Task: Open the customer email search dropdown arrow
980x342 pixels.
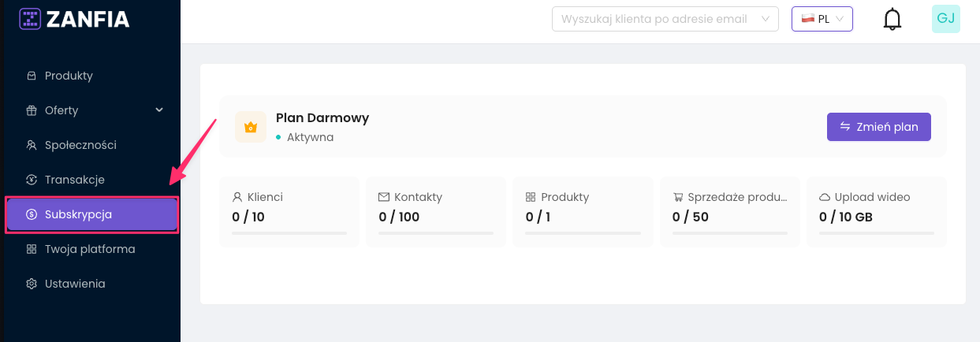Action: click(765, 19)
